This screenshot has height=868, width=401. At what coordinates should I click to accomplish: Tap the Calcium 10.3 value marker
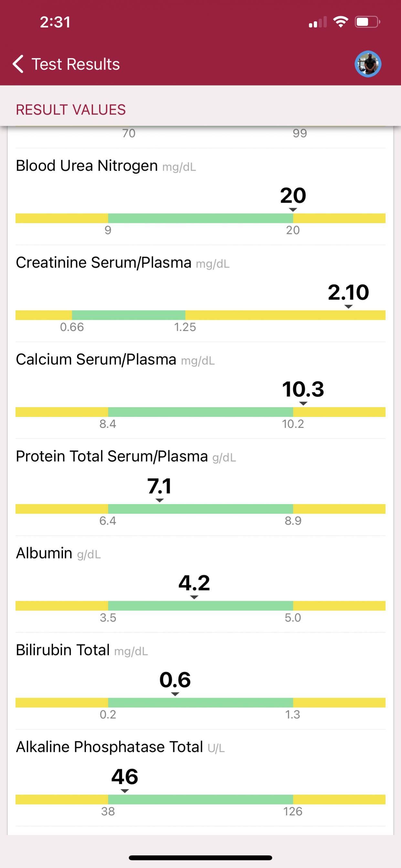click(303, 389)
